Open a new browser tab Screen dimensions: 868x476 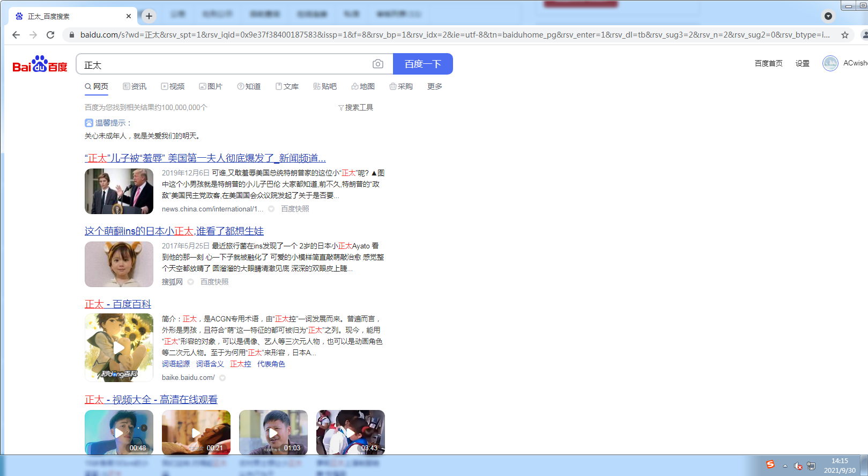(x=149, y=16)
